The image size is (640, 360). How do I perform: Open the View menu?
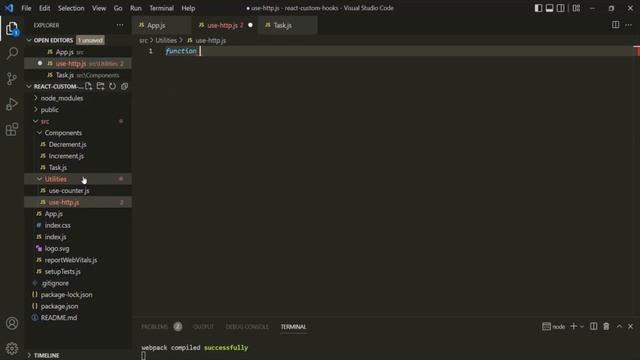click(99, 8)
